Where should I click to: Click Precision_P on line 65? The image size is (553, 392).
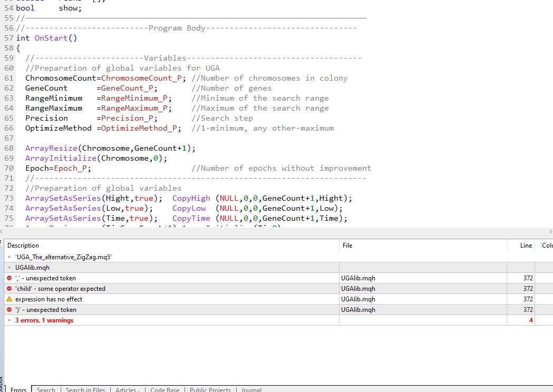coord(127,119)
